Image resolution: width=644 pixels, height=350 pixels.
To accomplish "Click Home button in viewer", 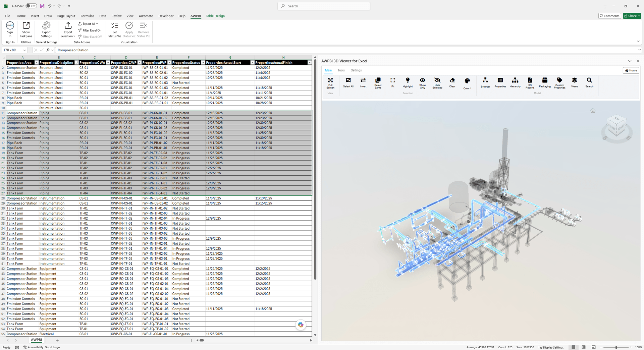I will coord(631,70).
